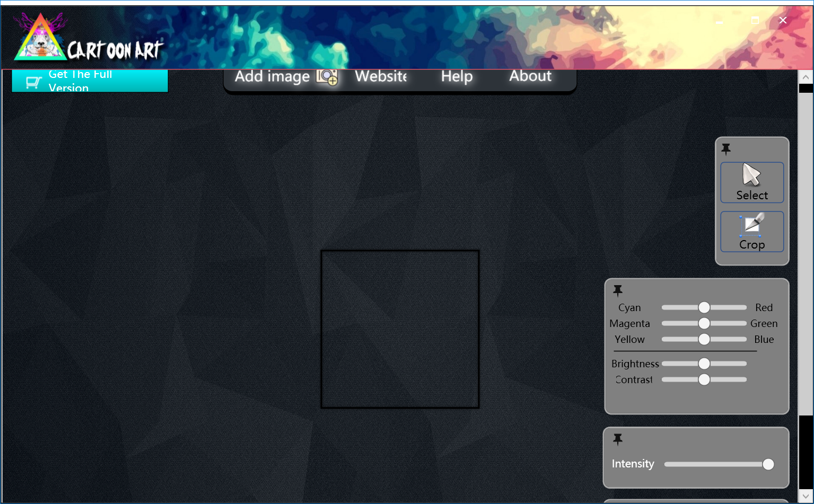Toggle the pin on the color adjustment panel
Viewport: 814px width, 504px height.
click(618, 290)
